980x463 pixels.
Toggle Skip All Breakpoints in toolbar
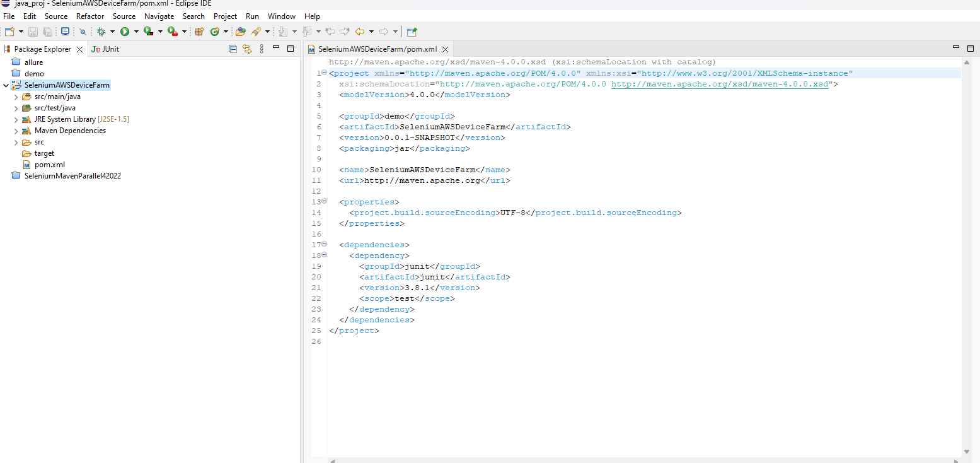(83, 32)
